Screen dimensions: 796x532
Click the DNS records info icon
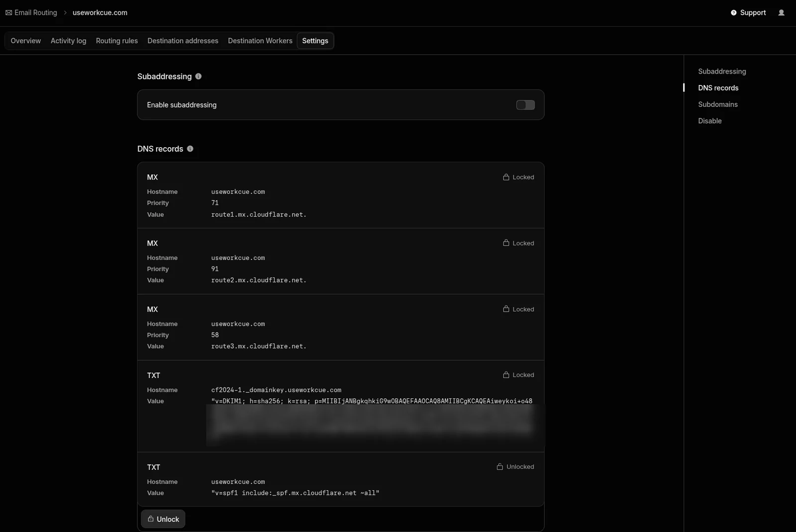point(190,149)
